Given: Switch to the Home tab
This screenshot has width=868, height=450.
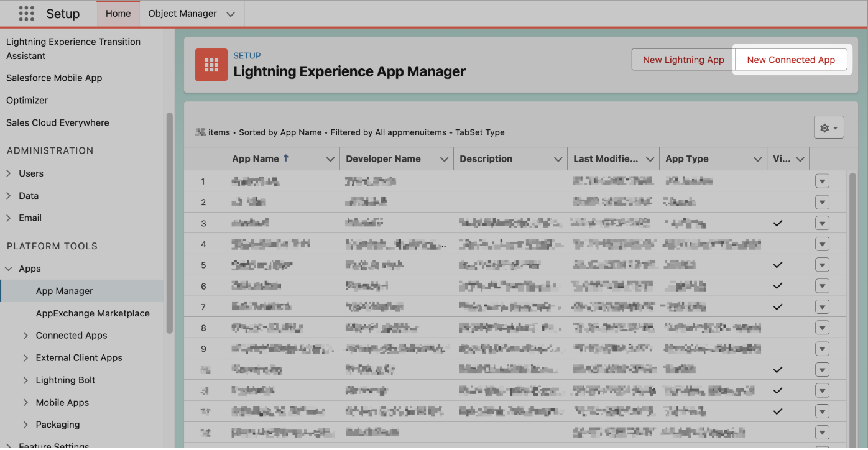Looking at the screenshot, I should coord(118,13).
